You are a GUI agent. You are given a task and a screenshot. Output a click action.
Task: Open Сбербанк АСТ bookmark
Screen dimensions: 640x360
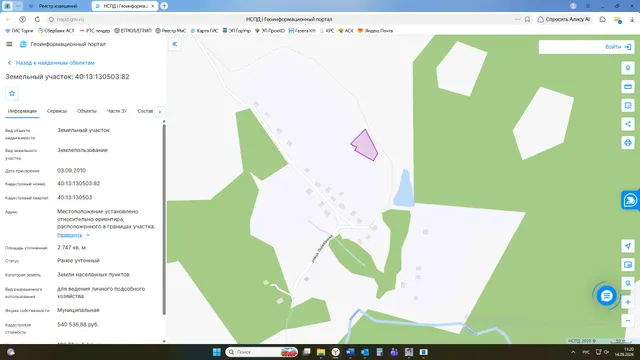[56, 31]
